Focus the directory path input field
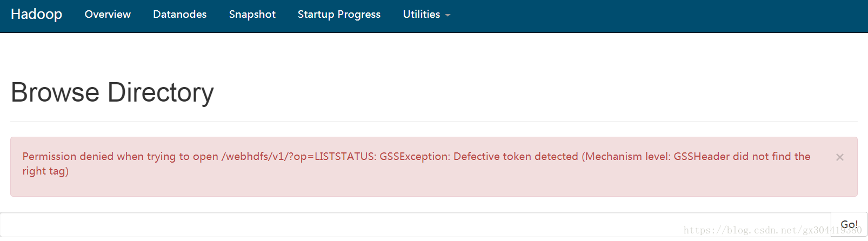The width and height of the screenshot is (868, 241). [415, 224]
